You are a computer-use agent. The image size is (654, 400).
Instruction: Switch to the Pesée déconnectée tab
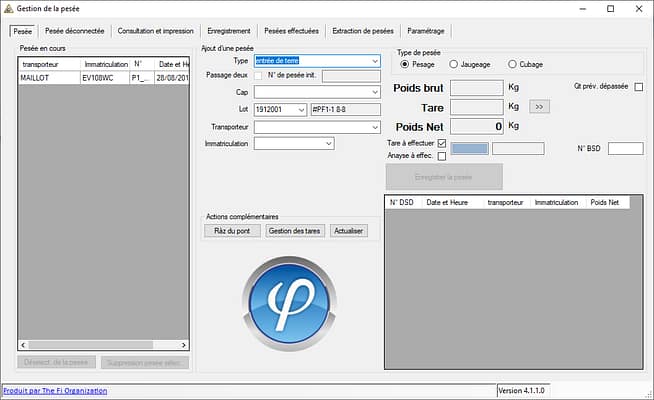[75, 31]
